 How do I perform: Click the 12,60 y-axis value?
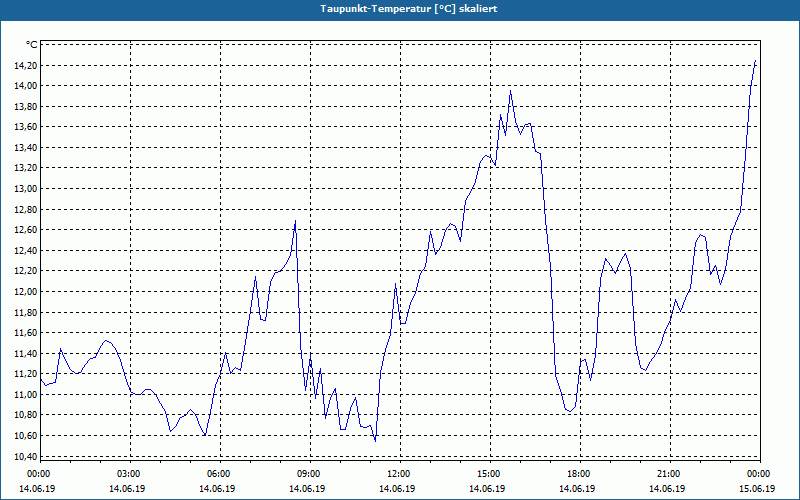pyautogui.click(x=27, y=230)
